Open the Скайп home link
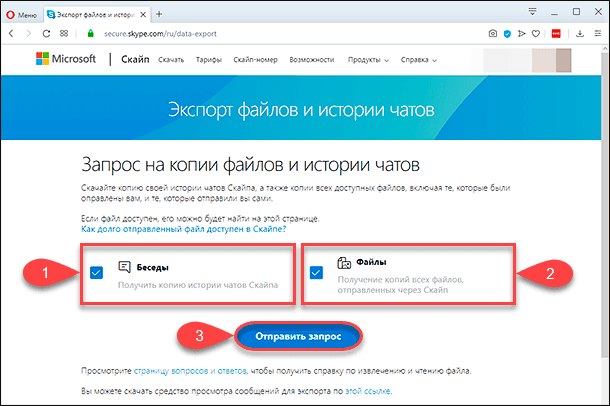Image resolution: width=610 pixels, height=406 pixels. tap(135, 59)
